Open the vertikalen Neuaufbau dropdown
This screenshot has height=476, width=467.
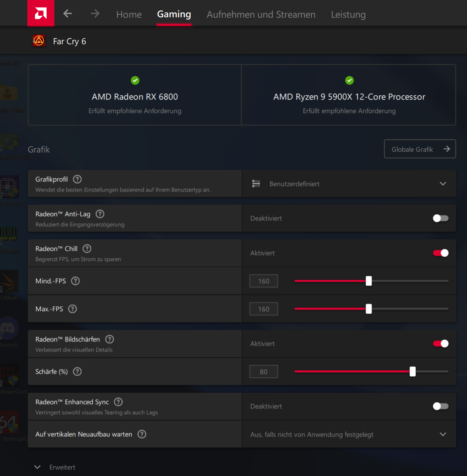(349, 434)
